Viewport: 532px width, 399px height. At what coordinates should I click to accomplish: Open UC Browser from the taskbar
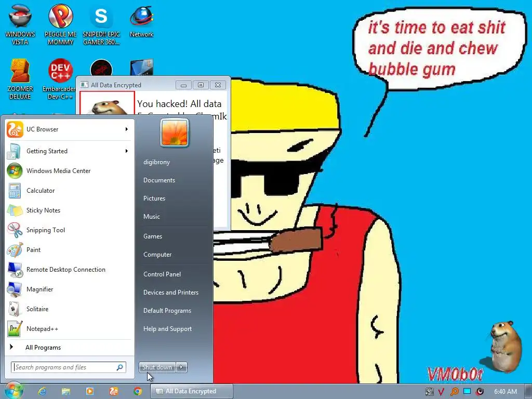(x=114, y=391)
